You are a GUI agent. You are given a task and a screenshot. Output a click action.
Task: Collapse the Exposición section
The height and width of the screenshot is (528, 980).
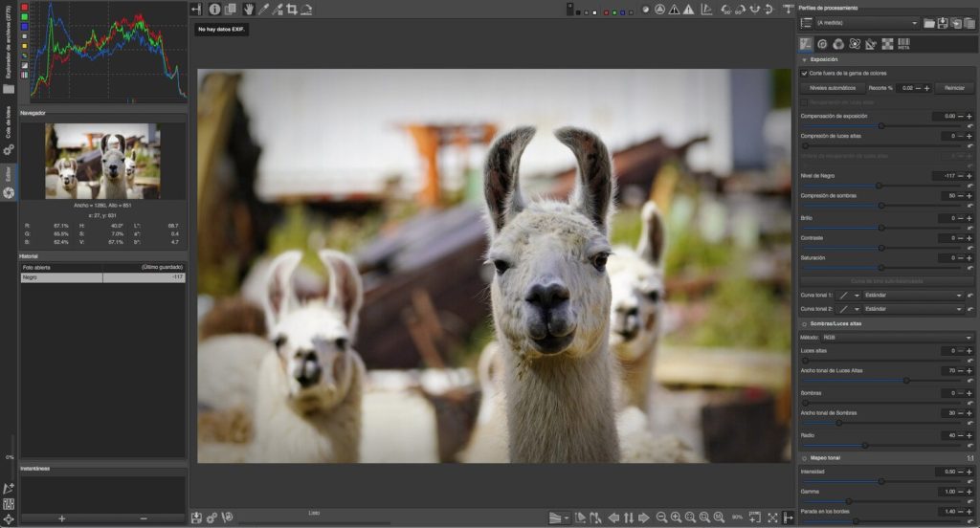(804, 59)
